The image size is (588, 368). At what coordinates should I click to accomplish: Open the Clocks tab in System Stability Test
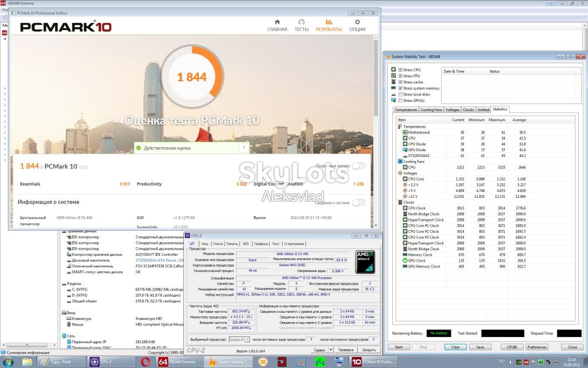469,110
